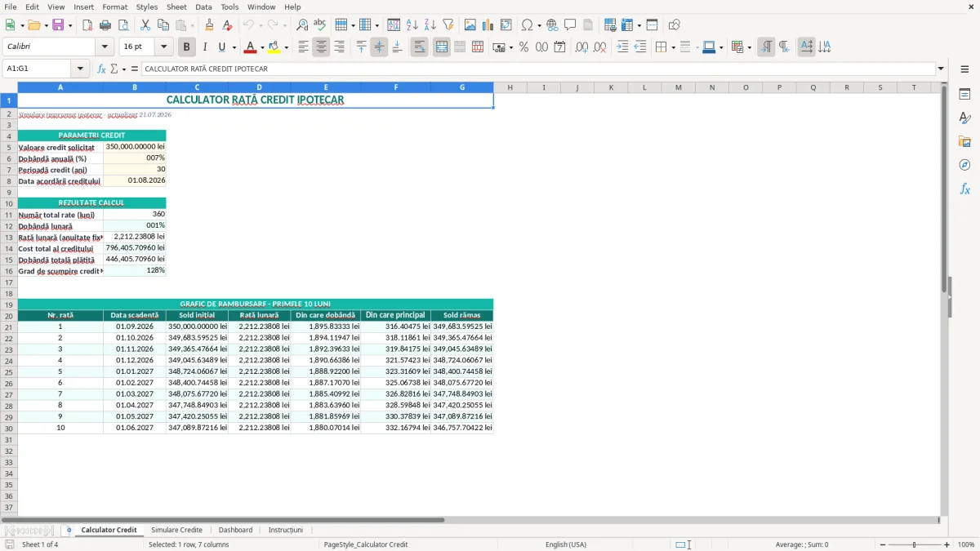This screenshot has width=980, height=551.
Task: Toggle Italic formatting
Action: click(204, 47)
